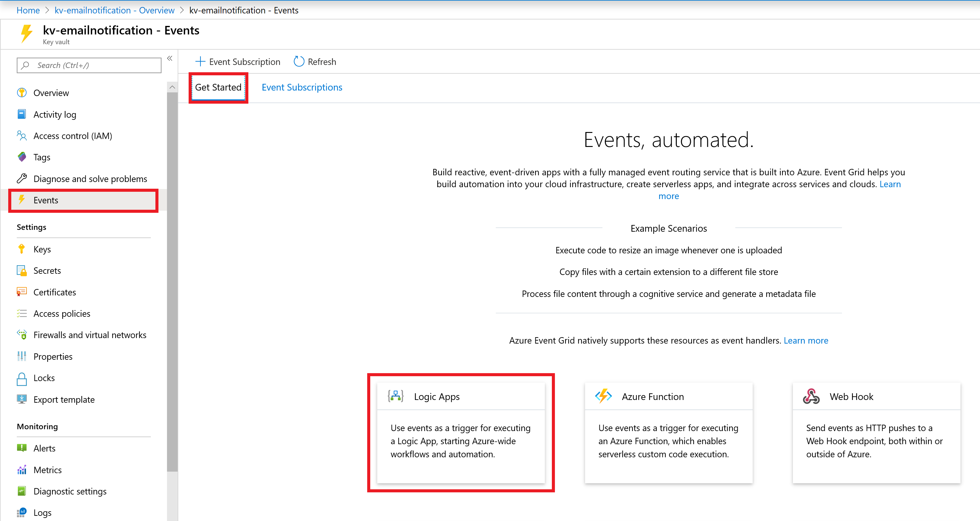Select the Get Started tab

pos(218,87)
